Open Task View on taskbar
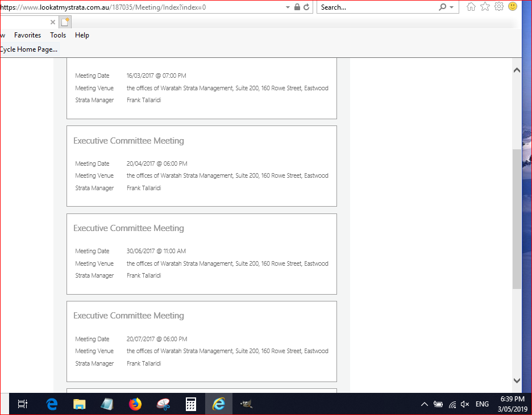The height and width of the screenshot is (415, 532). [23, 404]
